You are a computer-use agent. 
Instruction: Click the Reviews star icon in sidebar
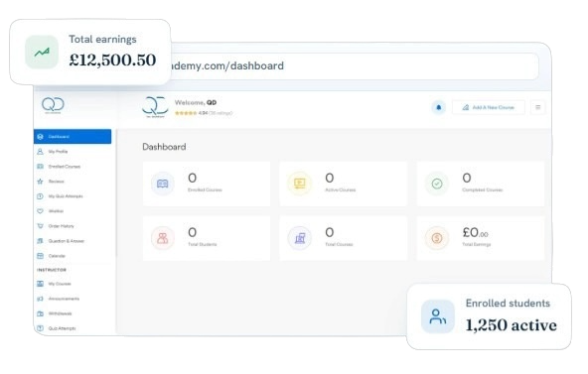(x=40, y=182)
